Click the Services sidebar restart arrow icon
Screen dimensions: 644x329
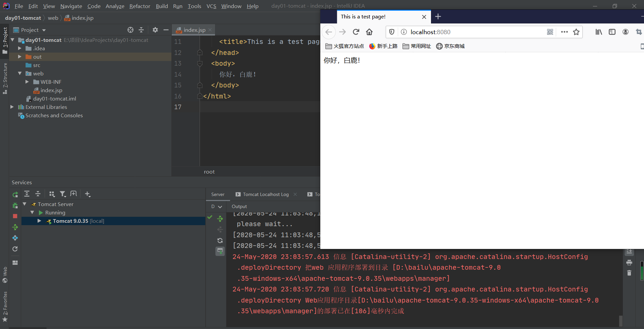(x=15, y=249)
